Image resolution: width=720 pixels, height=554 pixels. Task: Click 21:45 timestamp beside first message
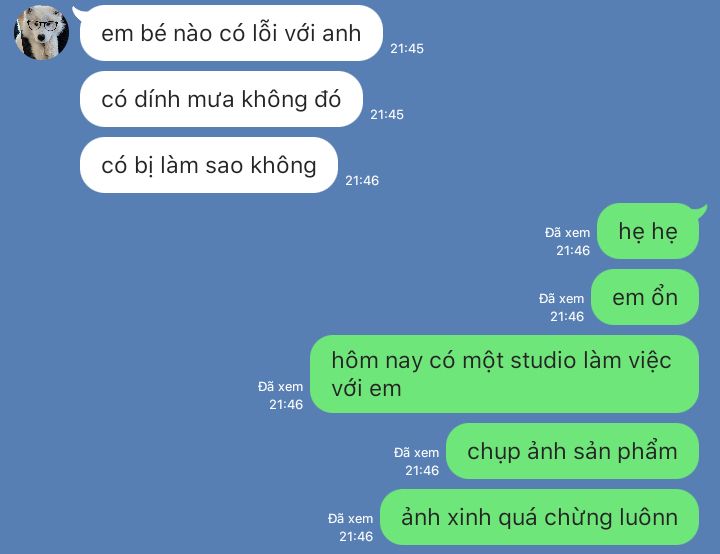tap(407, 49)
